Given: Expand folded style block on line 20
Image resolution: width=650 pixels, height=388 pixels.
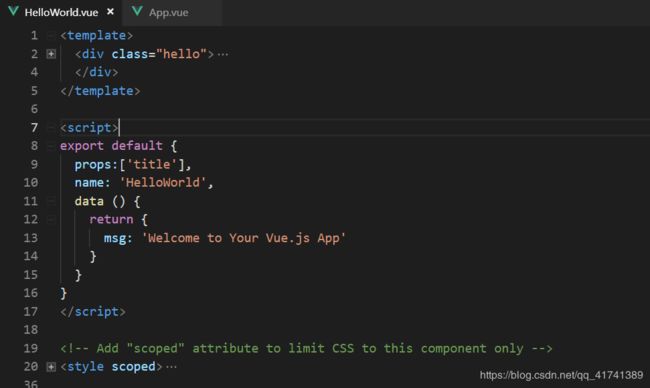Looking at the screenshot, I should tap(51, 366).
